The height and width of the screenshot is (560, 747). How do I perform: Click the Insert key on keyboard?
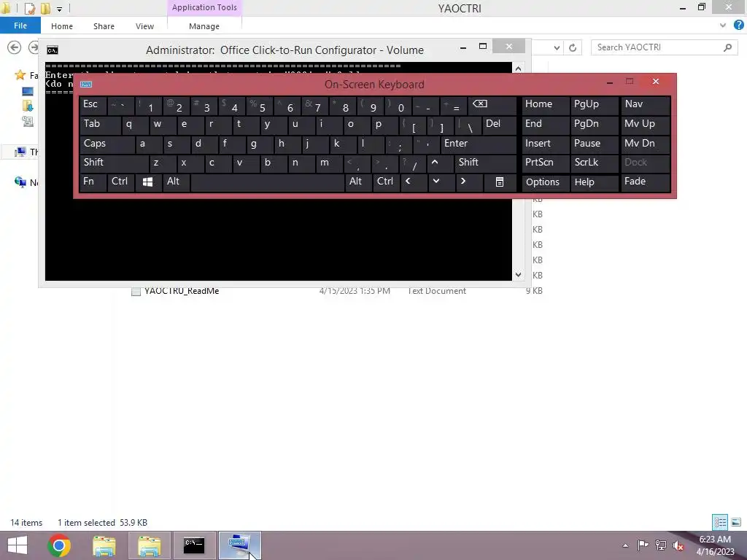coord(545,144)
